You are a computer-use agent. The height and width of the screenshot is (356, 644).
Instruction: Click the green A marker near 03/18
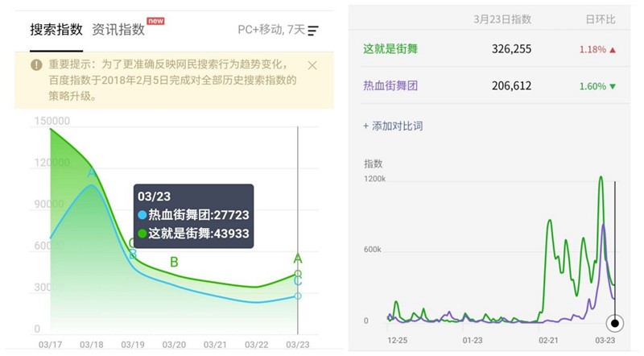tap(91, 172)
